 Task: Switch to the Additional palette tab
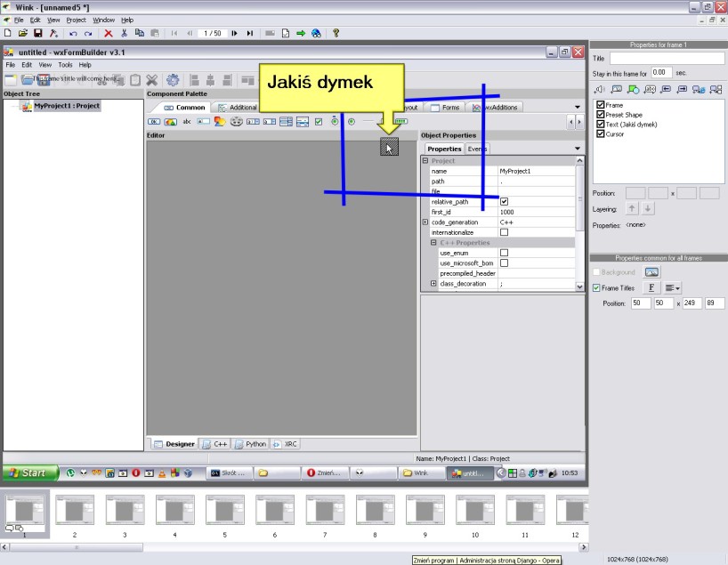(x=238, y=108)
